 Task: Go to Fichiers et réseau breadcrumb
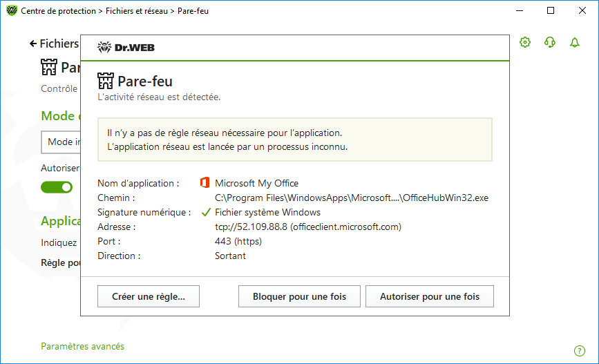point(137,11)
